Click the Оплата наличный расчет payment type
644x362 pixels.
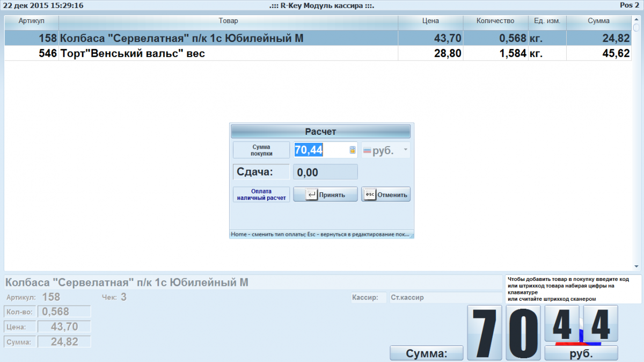(261, 194)
